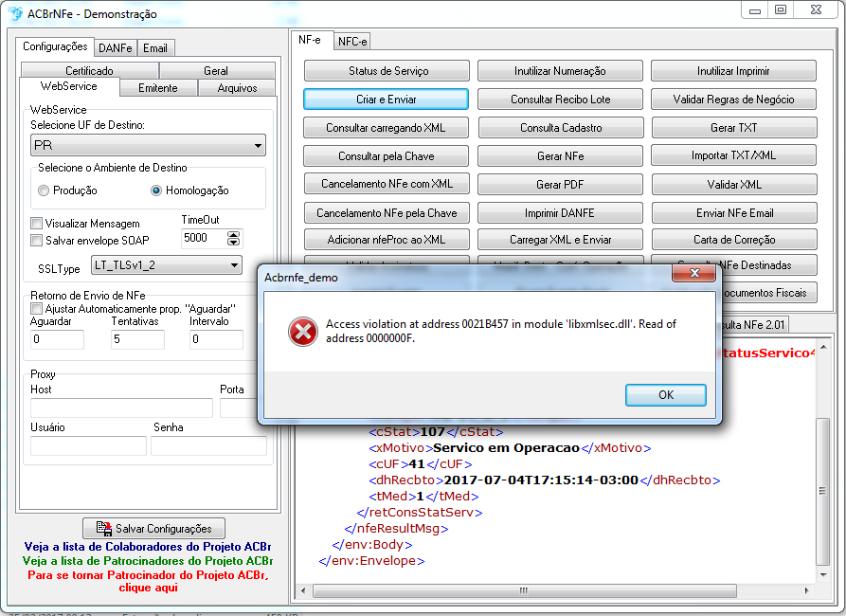Click Cancelamento NFe pela Chave button
Image resolution: width=846 pixels, height=616 pixels.
click(x=387, y=212)
